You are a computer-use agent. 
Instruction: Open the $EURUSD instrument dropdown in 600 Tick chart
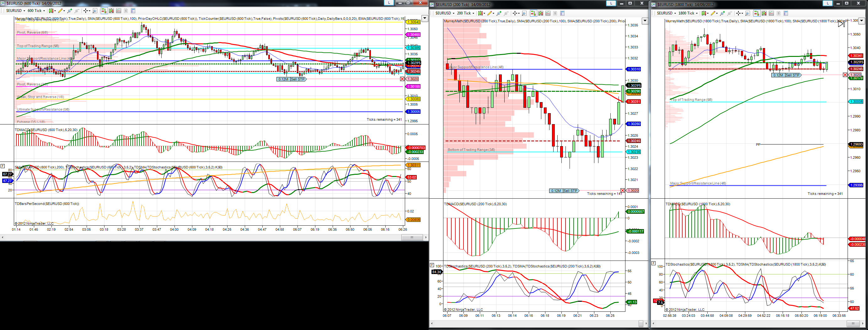(15, 11)
